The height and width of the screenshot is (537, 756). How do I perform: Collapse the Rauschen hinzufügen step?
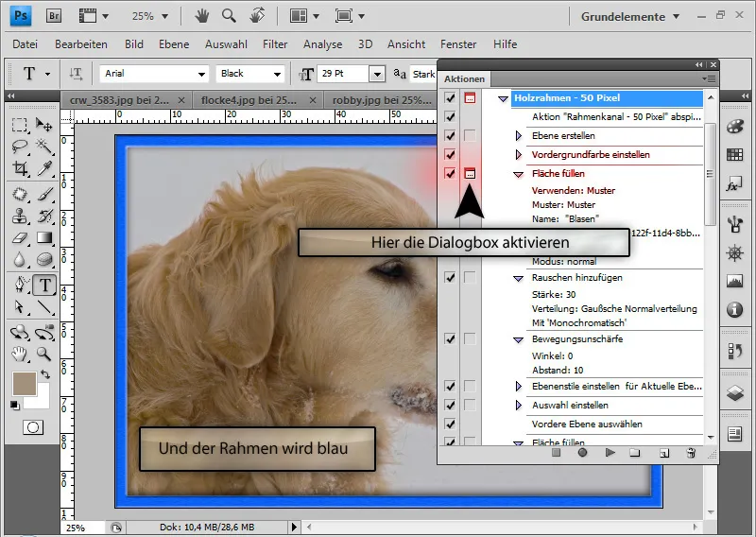click(518, 278)
